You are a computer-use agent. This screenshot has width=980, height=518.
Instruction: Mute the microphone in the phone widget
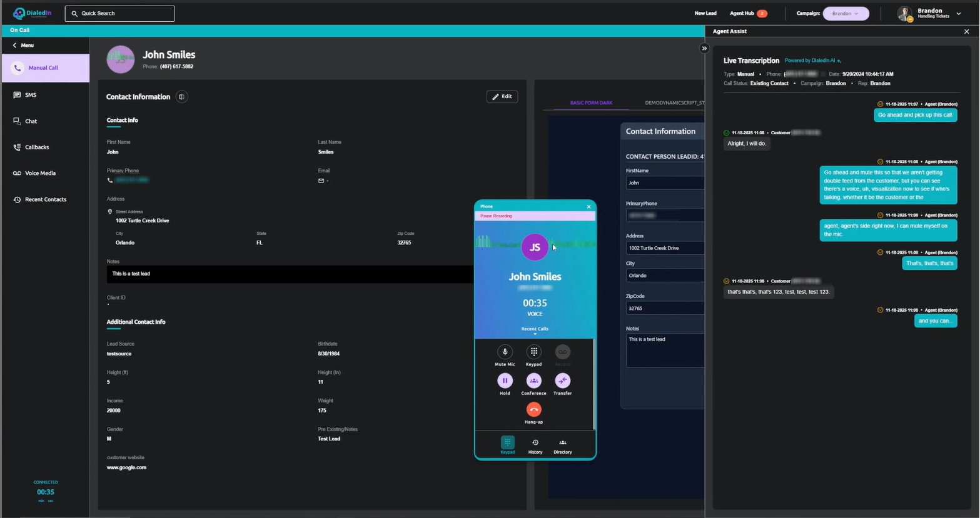click(x=505, y=352)
